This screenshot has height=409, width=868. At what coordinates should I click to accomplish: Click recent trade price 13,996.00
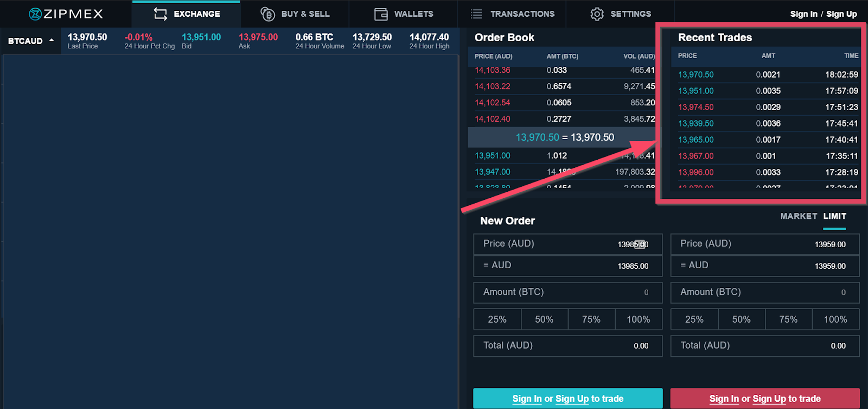[x=696, y=173]
